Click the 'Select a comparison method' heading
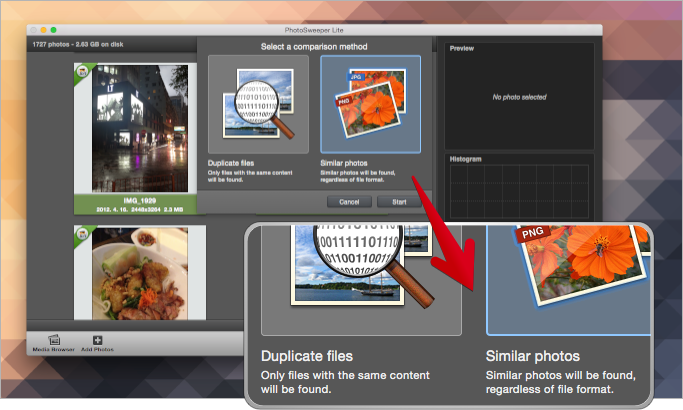This screenshot has height=410, width=683. [x=314, y=47]
